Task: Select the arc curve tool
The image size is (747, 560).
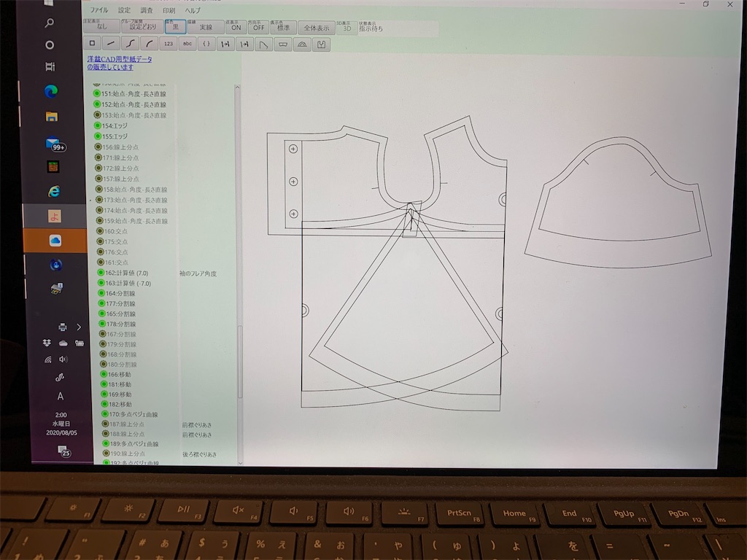Action: [x=149, y=44]
